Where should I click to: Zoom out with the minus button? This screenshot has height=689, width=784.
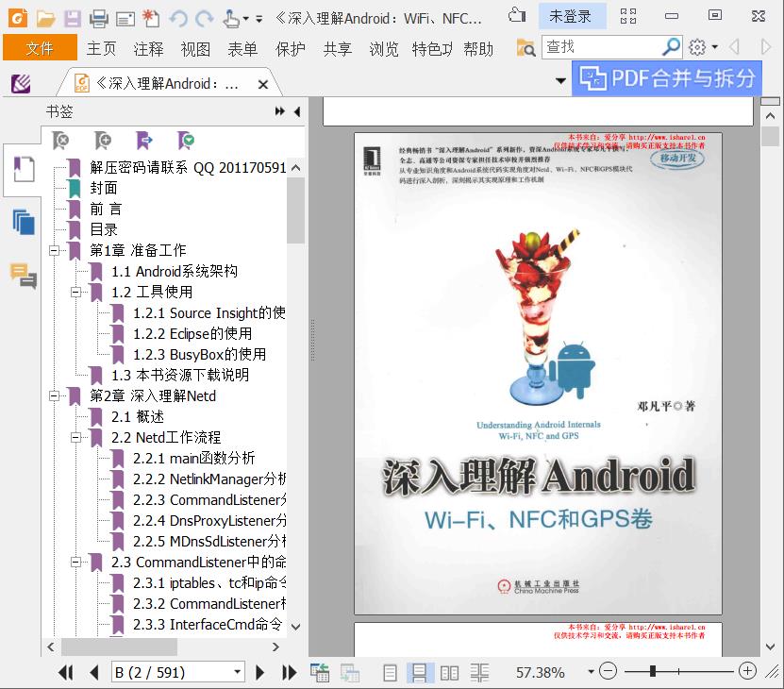tap(608, 671)
